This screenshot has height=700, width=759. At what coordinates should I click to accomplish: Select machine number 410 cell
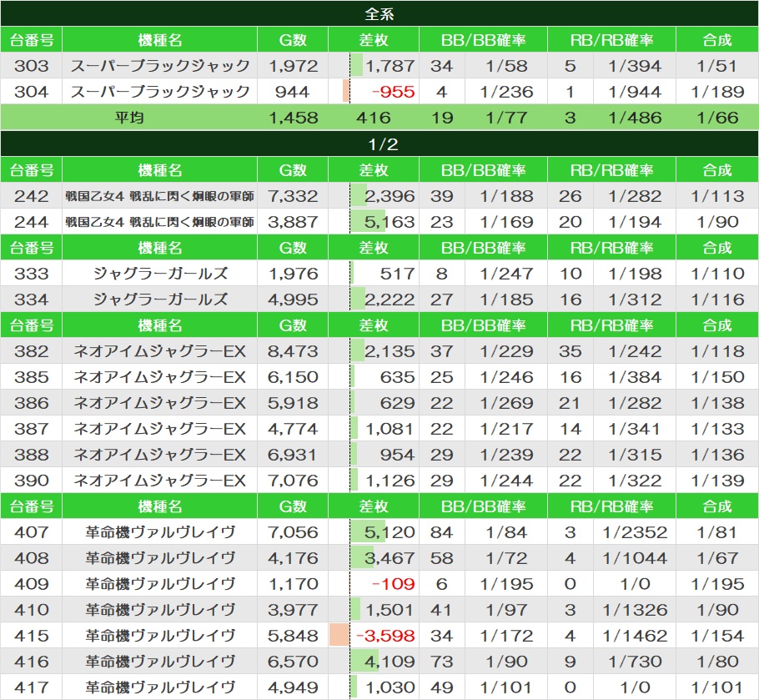pos(32,609)
